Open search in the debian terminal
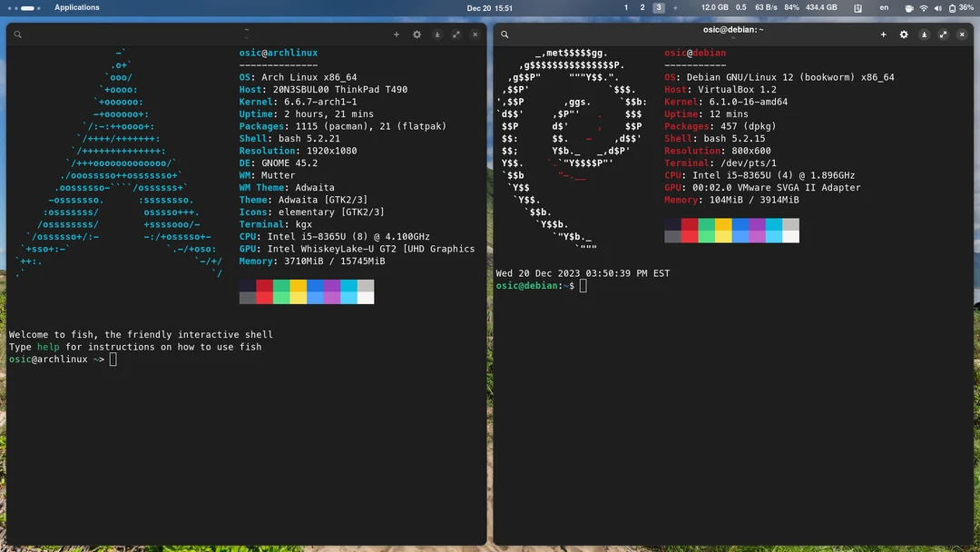Viewport: 980px width, 552px height. (505, 34)
